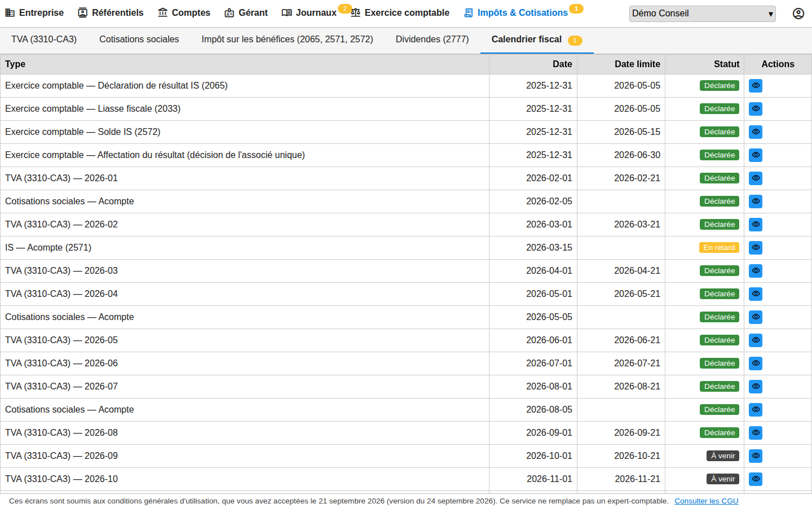Click Déclarée badge on Solde IS (2572) row
The width and height of the screenshot is (812, 508).
720,132
